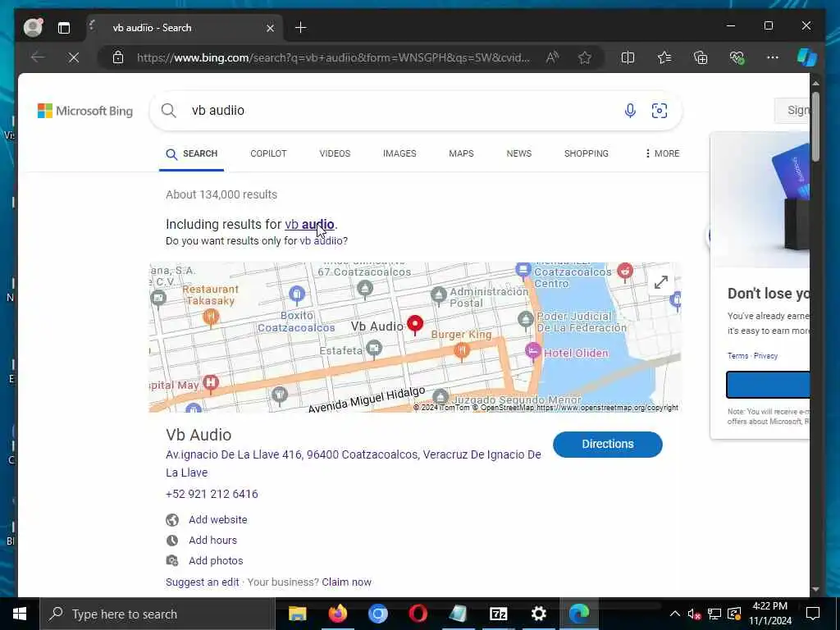Switch to the VIDEOS tab

click(x=335, y=153)
